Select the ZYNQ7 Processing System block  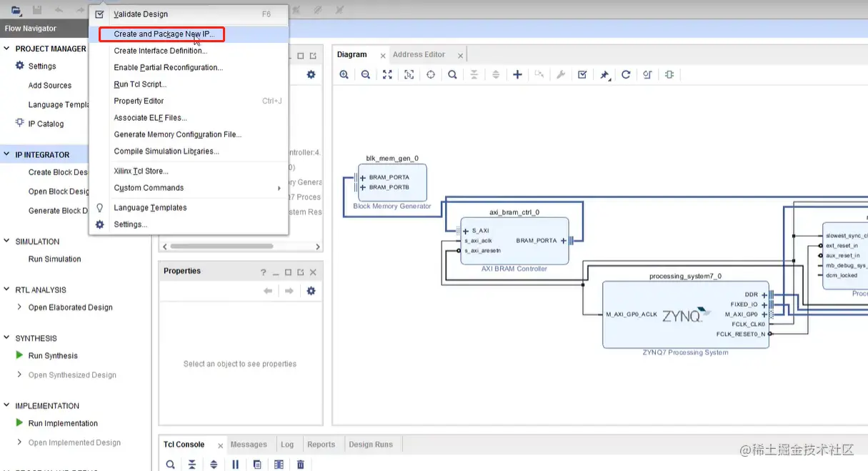pyautogui.click(x=686, y=314)
